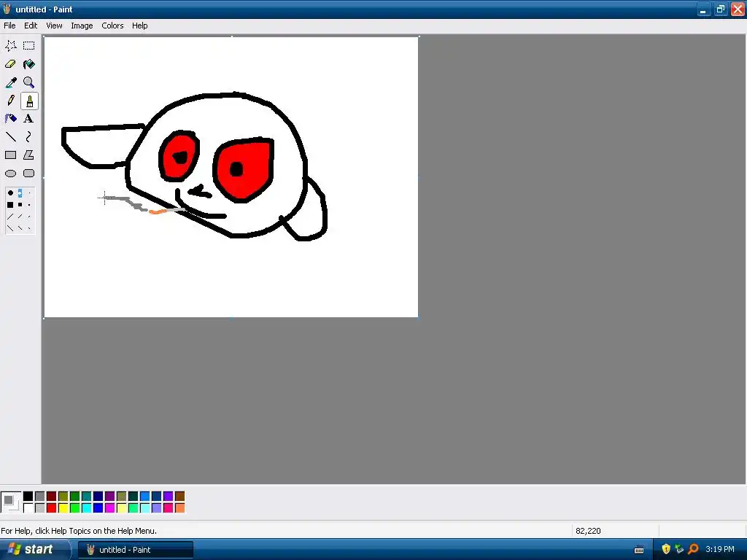
Task: Open the Help menu
Action: coord(139,26)
